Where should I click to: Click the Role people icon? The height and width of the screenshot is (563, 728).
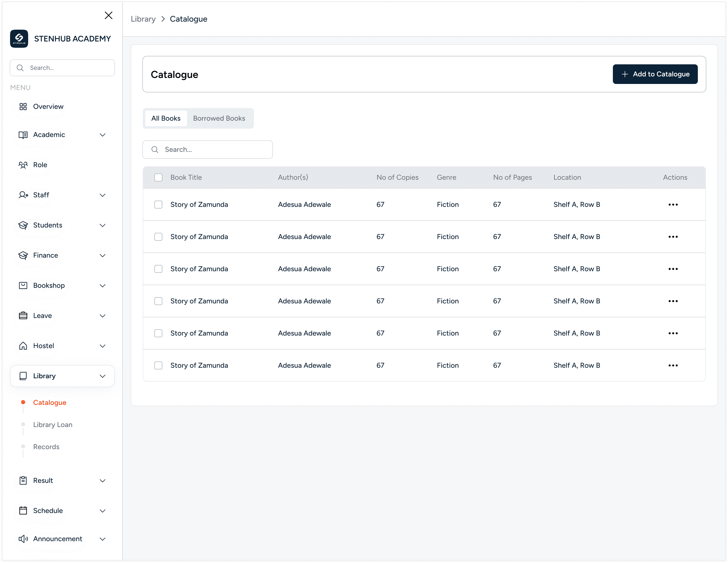tap(23, 165)
